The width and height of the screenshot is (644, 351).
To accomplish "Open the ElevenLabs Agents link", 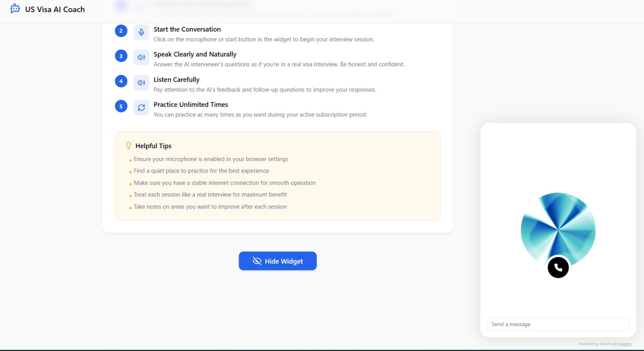I will pyautogui.click(x=625, y=344).
